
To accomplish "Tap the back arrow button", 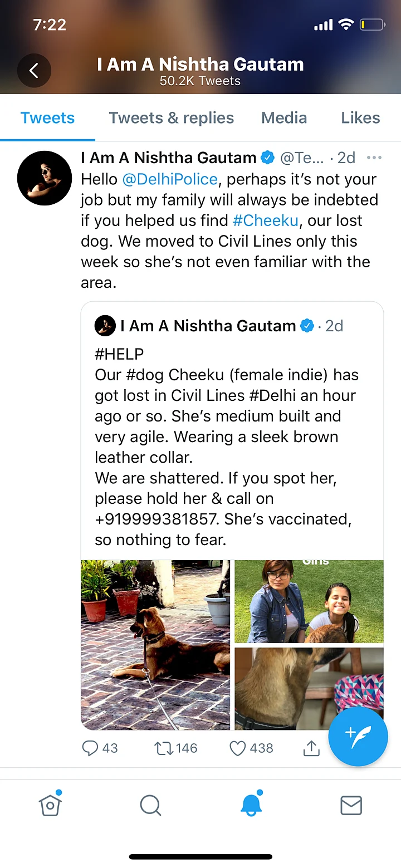I will [x=34, y=70].
